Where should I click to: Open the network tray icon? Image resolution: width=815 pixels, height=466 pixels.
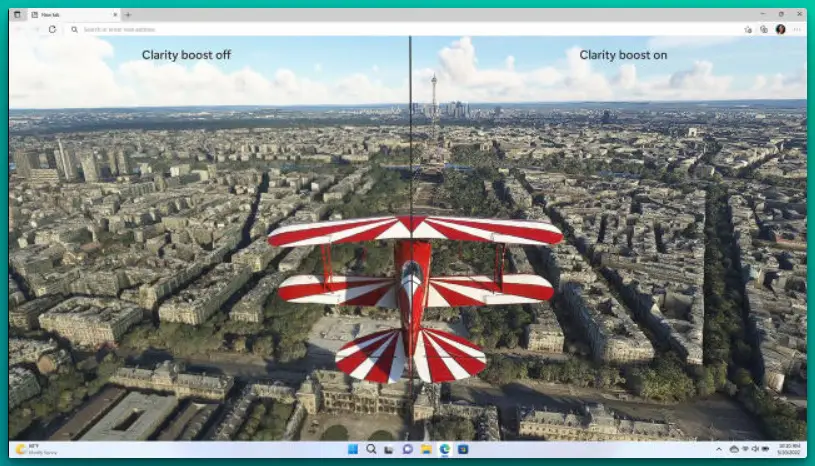click(x=745, y=449)
